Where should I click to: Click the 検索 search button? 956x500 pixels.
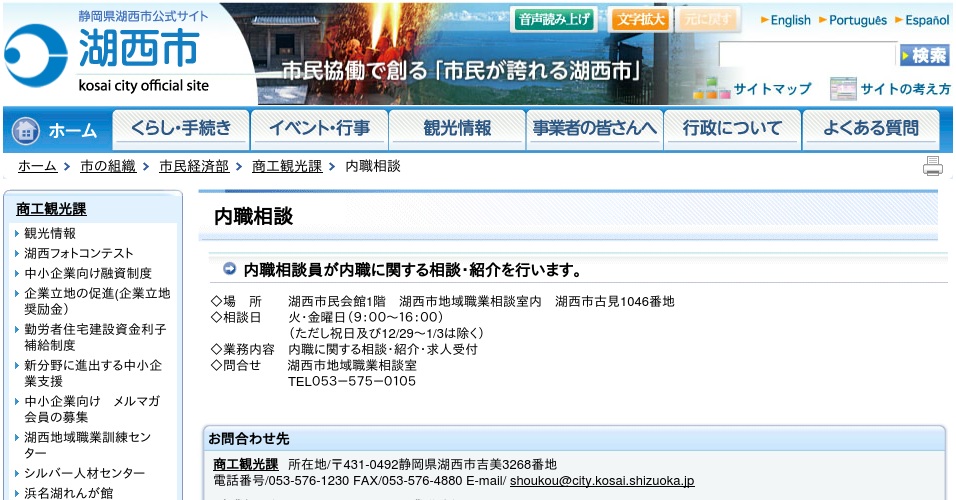(x=924, y=55)
